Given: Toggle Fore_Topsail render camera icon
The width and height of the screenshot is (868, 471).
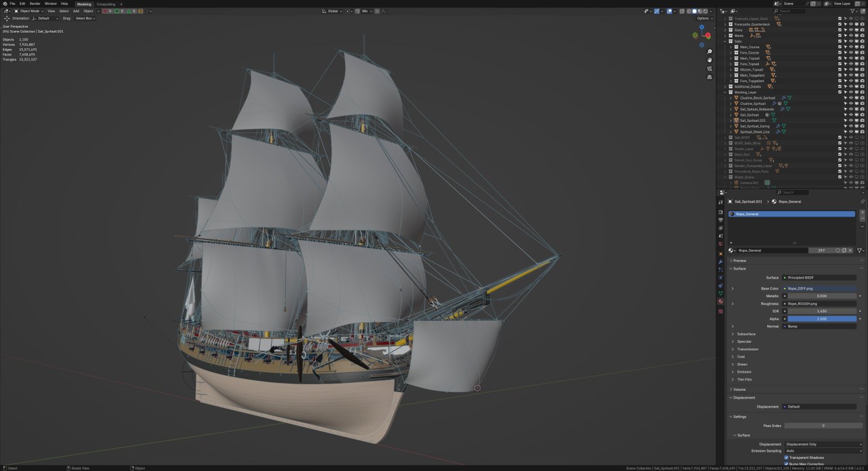Looking at the screenshot, I should 863,64.
